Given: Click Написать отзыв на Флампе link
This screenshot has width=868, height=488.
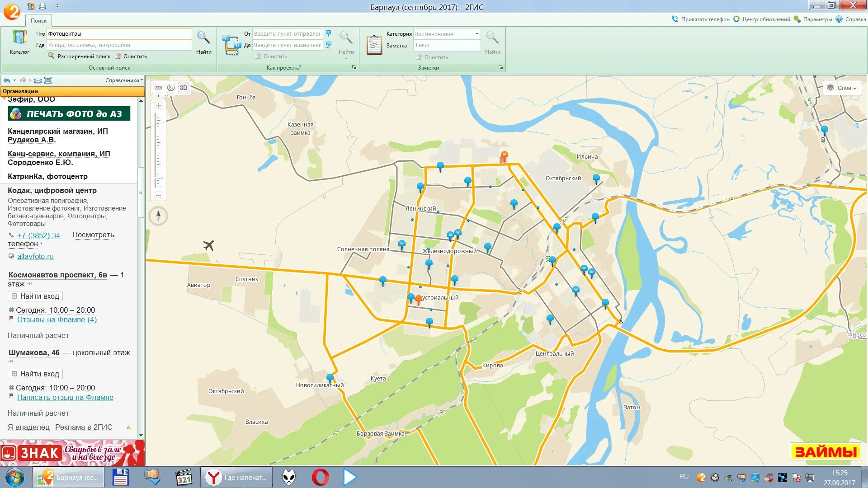Looking at the screenshot, I should 65,397.
